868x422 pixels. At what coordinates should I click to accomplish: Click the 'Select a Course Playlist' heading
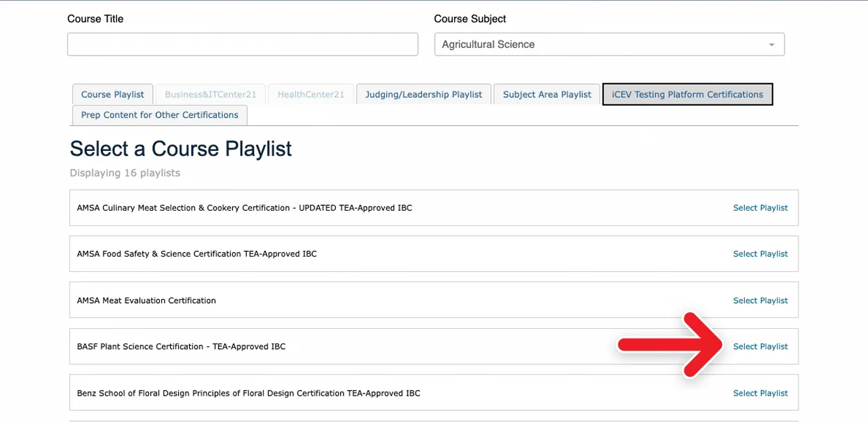coord(181,149)
